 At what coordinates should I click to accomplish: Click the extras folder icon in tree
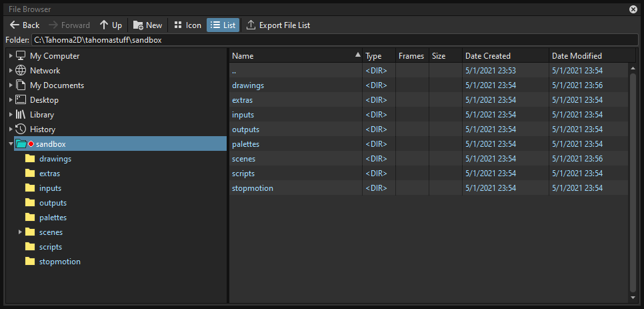click(x=30, y=174)
